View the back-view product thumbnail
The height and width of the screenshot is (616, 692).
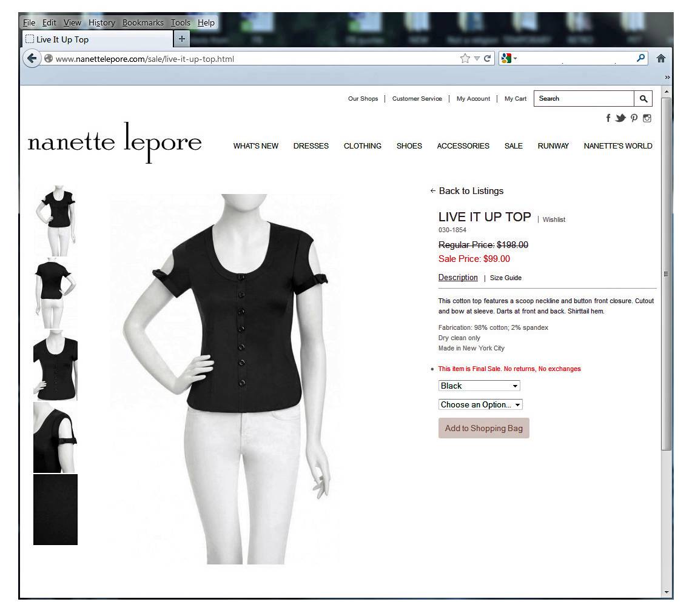55,293
